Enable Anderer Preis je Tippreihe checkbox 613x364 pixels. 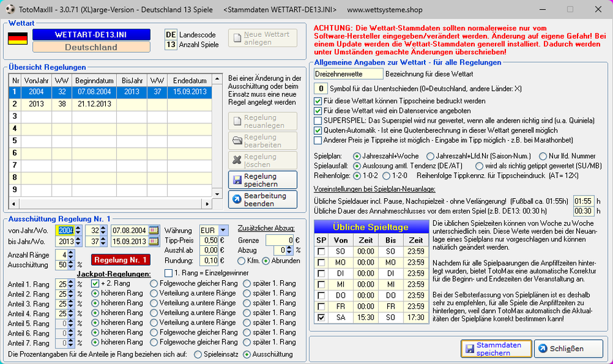point(318,140)
